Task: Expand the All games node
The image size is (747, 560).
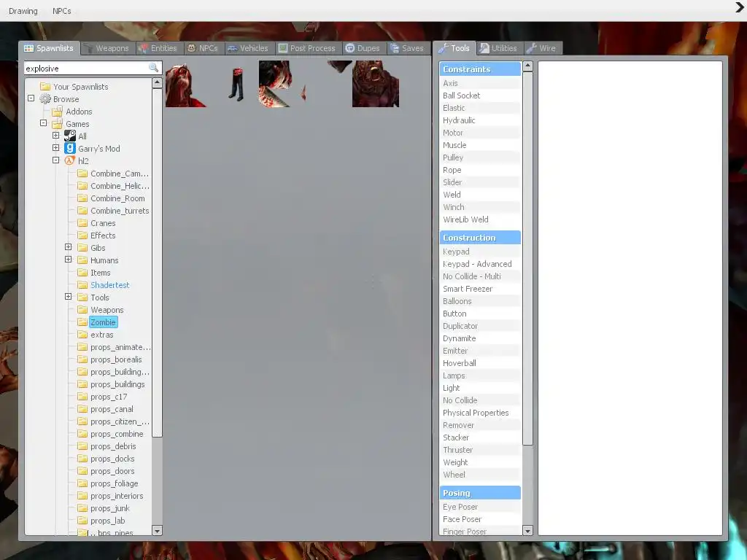Action: (55, 136)
